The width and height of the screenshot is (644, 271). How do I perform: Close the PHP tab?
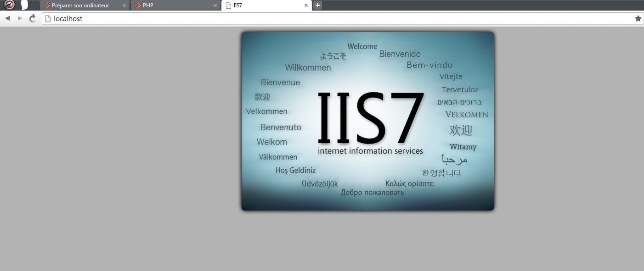tap(215, 6)
